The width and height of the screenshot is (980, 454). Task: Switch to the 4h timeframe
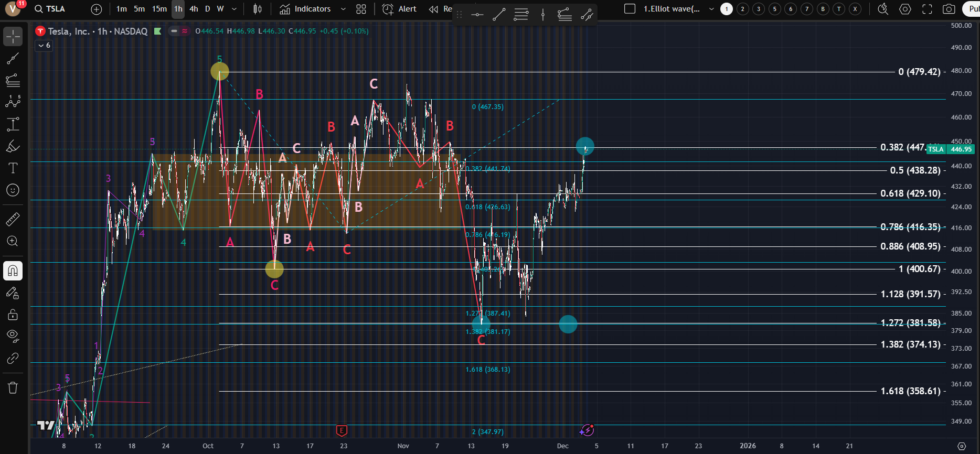pos(194,9)
